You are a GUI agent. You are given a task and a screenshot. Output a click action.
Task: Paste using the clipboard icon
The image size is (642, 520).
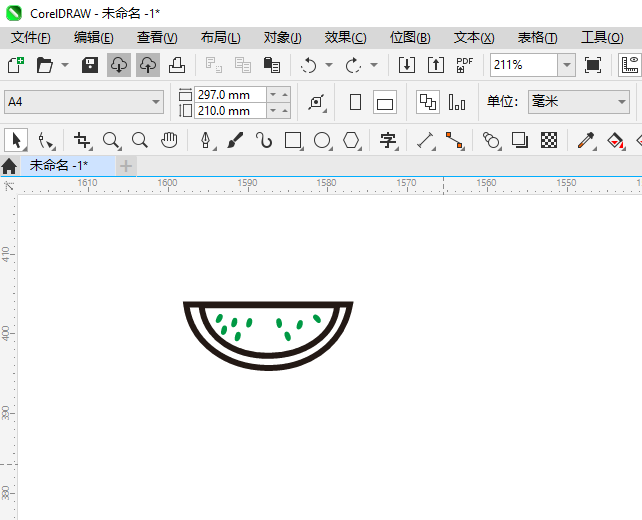[x=272, y=65]
